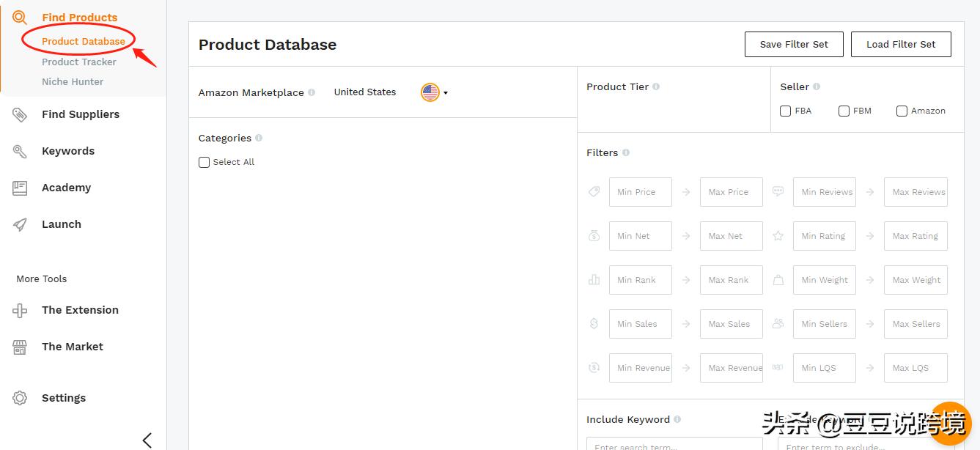The height and width of the screenshot is (450, 980).
Task: Toggle the Select All categories checkbox
Action: [205, 163]
